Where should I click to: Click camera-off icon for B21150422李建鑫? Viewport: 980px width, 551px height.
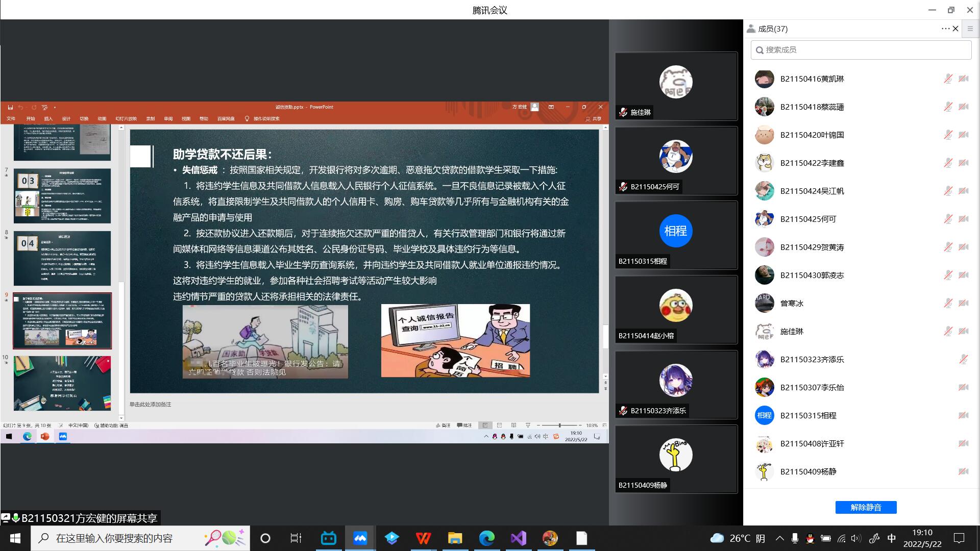[x=963, y=163]
